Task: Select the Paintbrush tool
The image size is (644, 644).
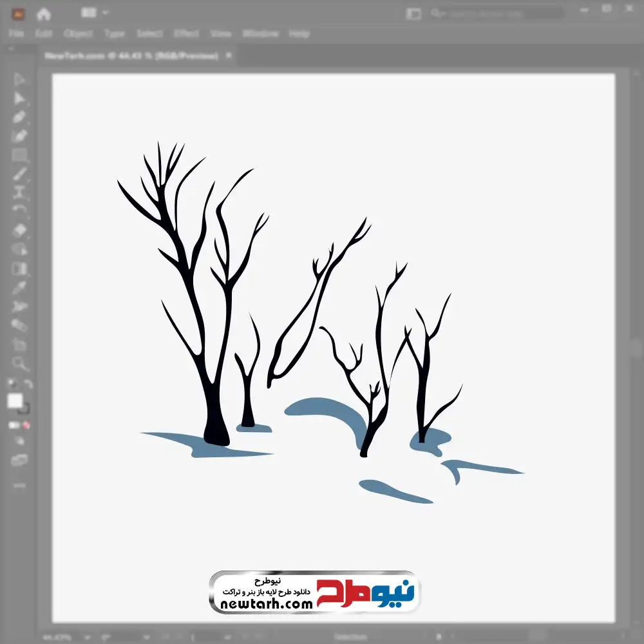Action: [19, 174]
